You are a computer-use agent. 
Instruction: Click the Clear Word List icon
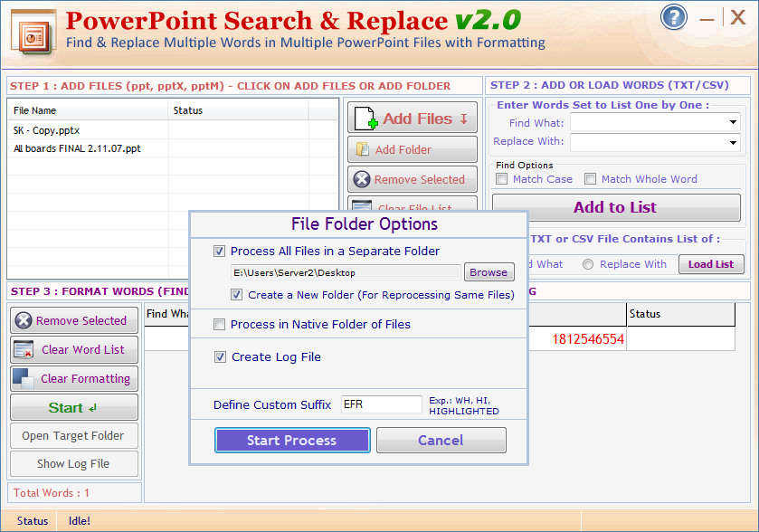24,349
